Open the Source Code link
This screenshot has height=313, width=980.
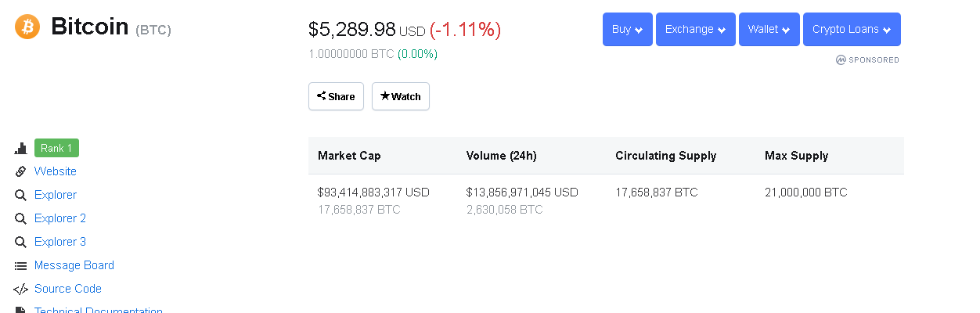(x=68, y=289)
